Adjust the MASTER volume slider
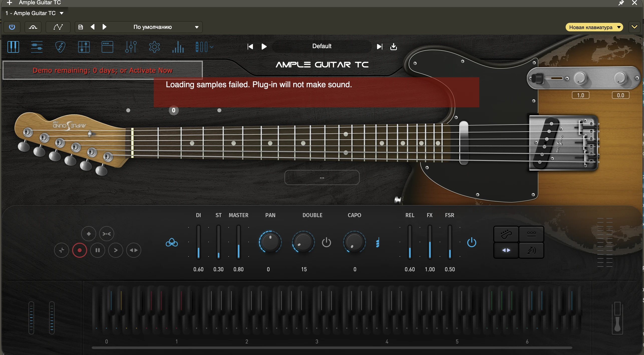This screenshot has width=644, height=355. point(239,242)
